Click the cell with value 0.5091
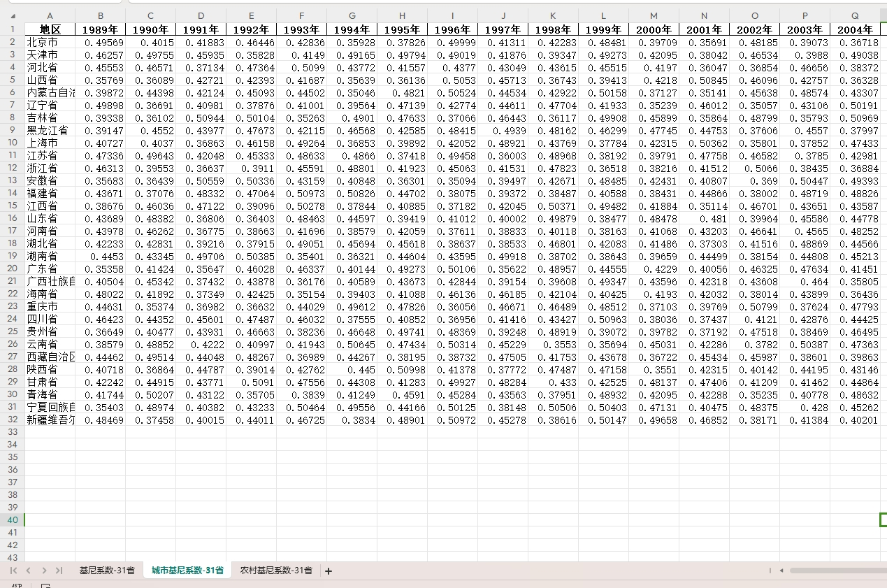 pyautogui.click(x=252, y=382)
